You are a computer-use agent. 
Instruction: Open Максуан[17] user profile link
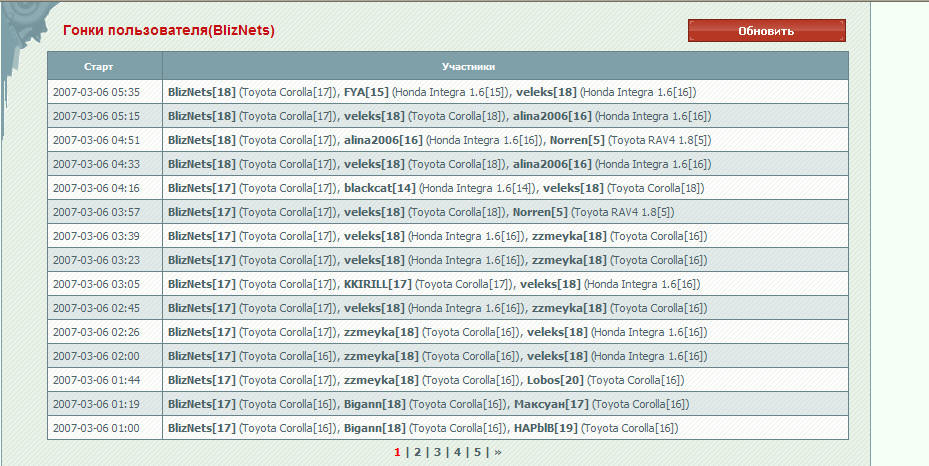click(x=551, y=404)
